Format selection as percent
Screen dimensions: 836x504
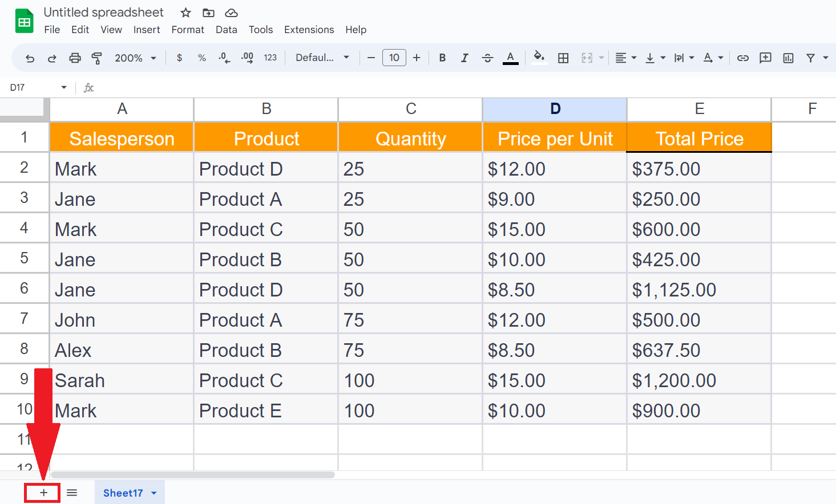201,58
